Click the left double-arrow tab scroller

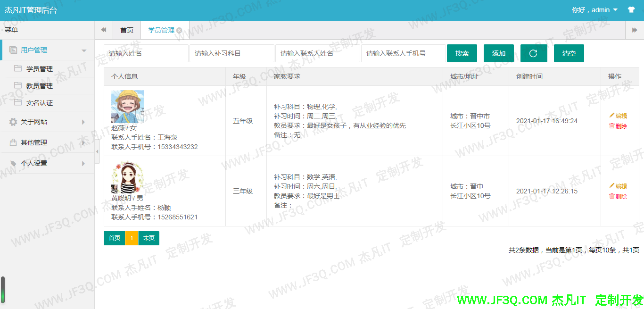pyautogui.click(x=103, y=29)
